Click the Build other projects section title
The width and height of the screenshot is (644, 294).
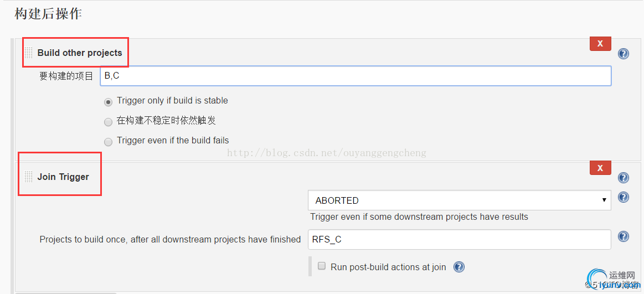coord(80,53)
